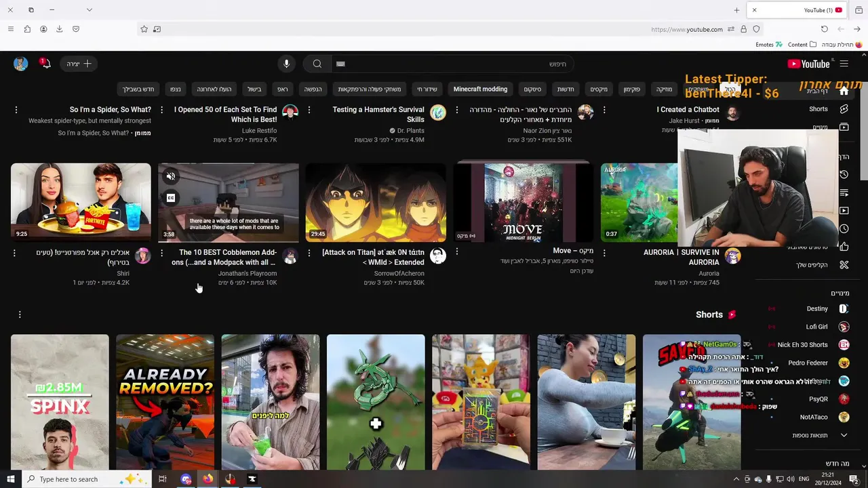Click the magnifying glass search button
Image resolution: width=868 pixels, height=488 pixels.
(x=317, y=64)
